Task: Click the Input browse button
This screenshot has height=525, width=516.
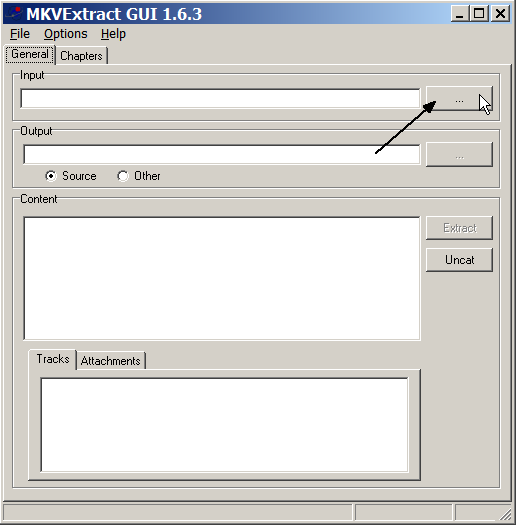Action: (459, 98)
